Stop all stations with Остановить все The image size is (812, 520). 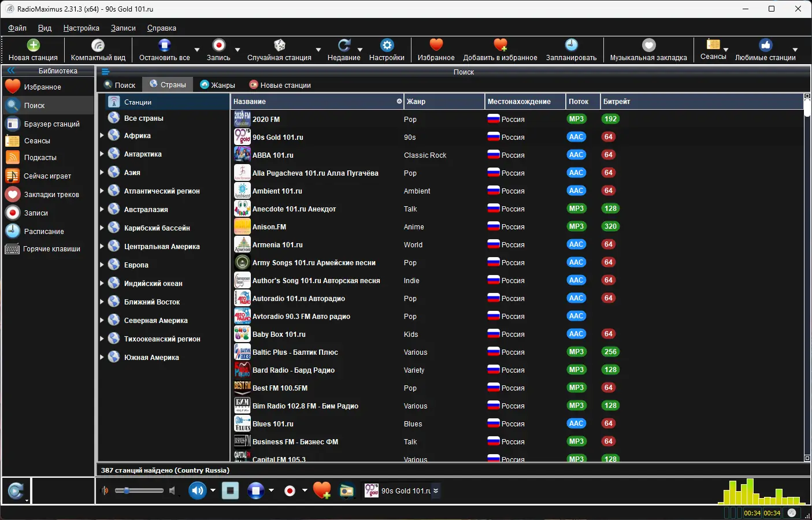164,50
